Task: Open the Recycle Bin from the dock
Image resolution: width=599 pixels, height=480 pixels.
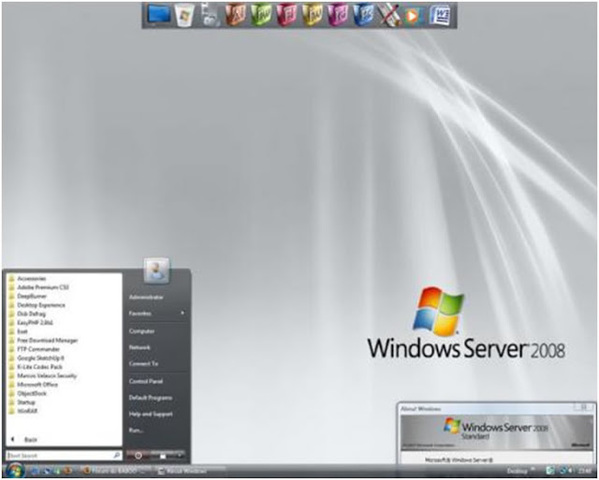Action: point(185,16)
